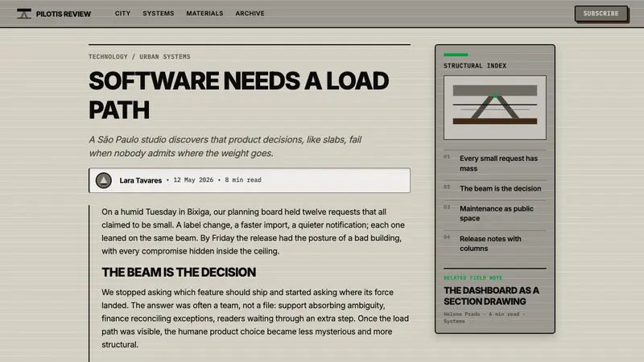644x362 pixels.
Task: Visit the ARCHIVE page
Action: [x=250, y=14]
